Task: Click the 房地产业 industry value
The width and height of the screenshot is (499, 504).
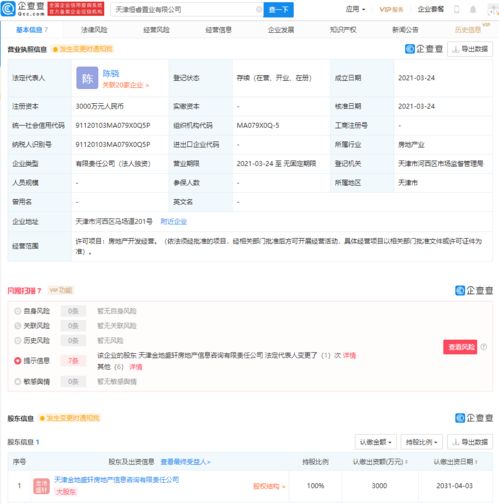Action: [x=411, y=145]
